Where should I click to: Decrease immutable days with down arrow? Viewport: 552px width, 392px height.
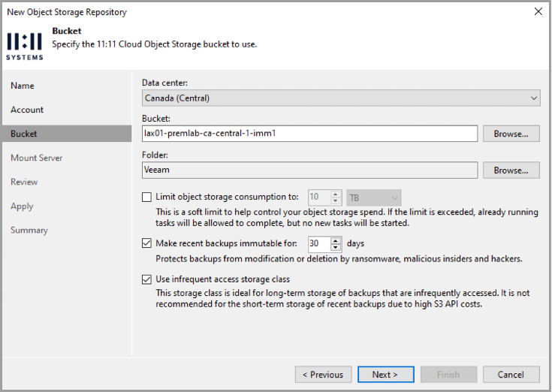pyautogui.click(x=336, y=248)
